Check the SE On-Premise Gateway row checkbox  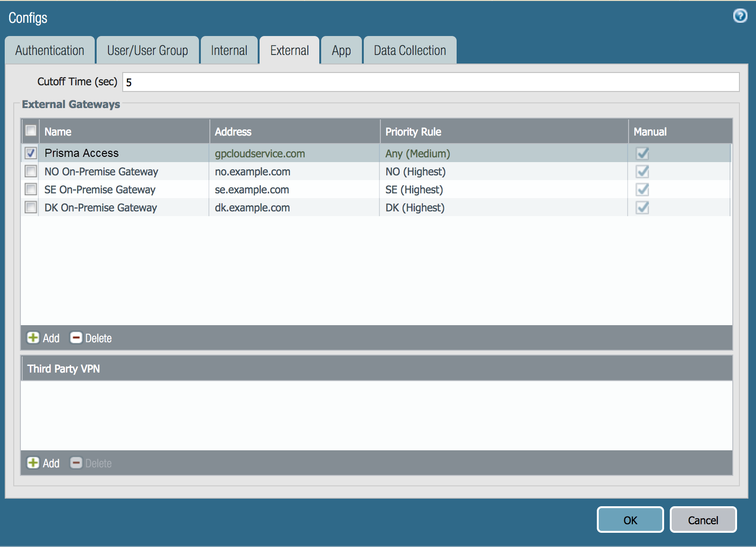31,189
